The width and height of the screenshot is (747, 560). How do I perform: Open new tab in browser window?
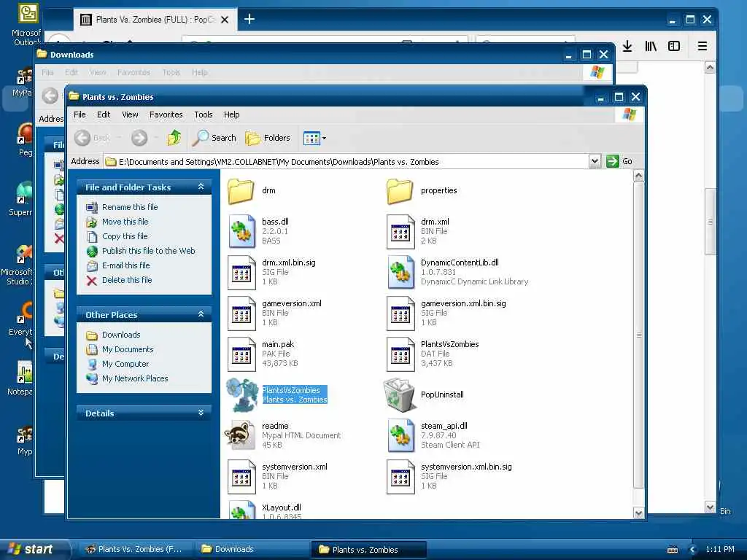pos(249,19)
